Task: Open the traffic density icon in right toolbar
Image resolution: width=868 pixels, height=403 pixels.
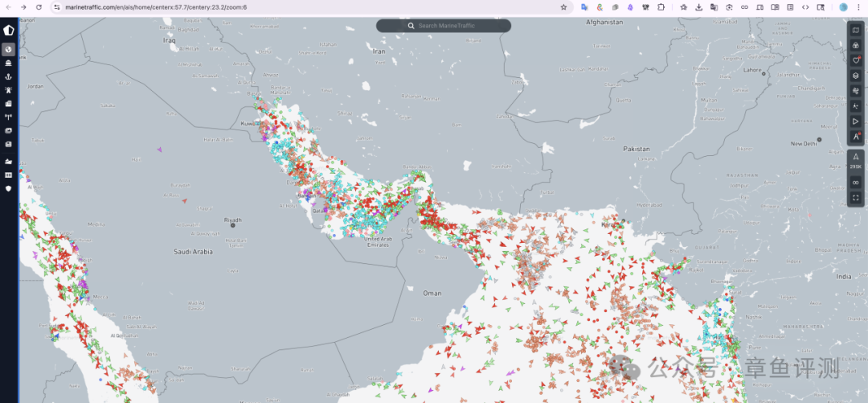Action: pyautogui.click(x=856, y=106)
